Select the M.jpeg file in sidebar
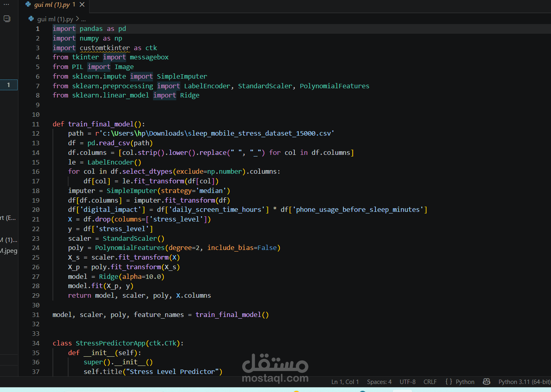Viewport: 551px width, 392px height. (x=9, y=251)
